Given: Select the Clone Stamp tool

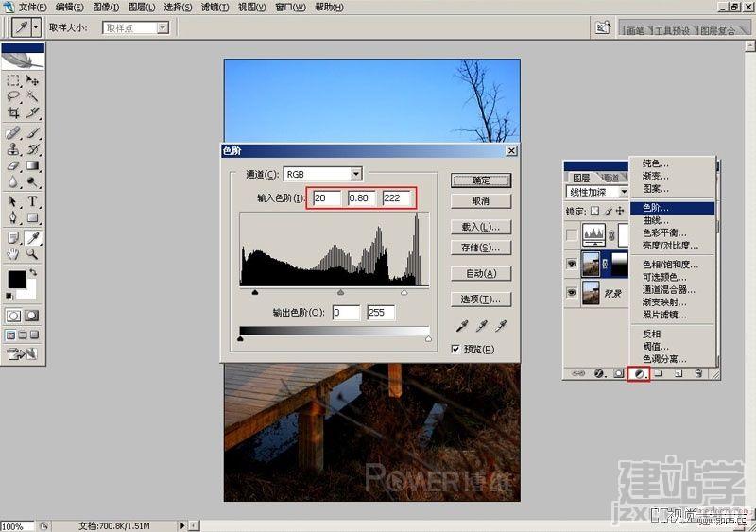Looking at the screenshot, I should coord(13,149).
